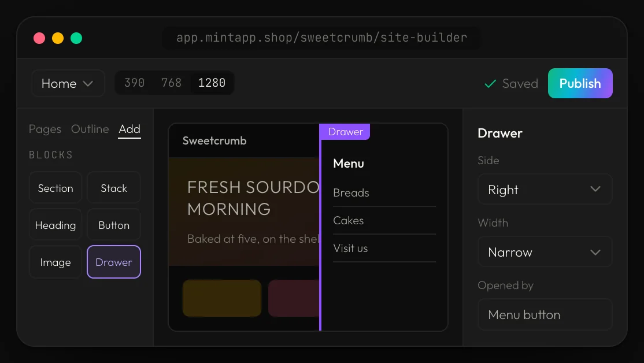This screenshot has width=644, height=363.
Task: Click the Publish button
Action: 580,83
